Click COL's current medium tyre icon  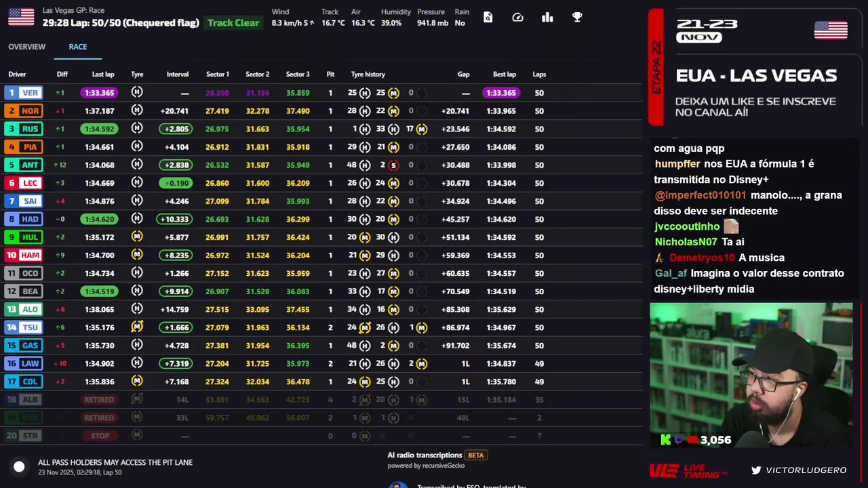[x=137, y=381]
